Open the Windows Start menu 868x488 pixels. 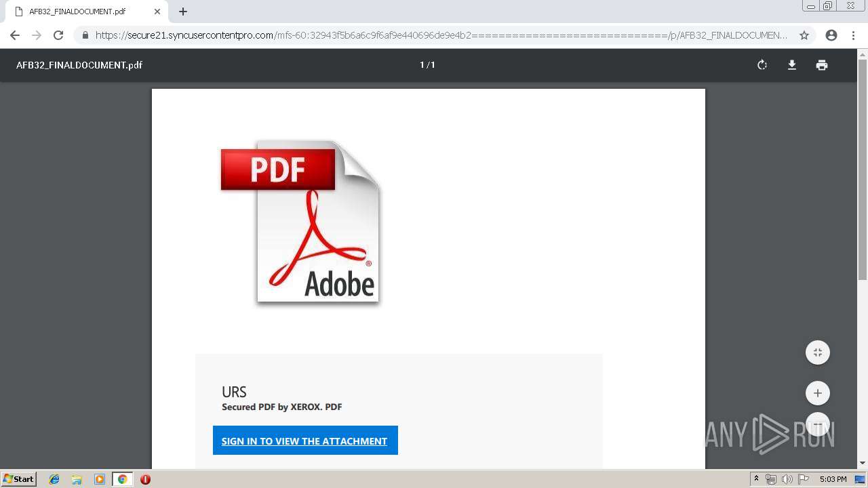point(18,479)
